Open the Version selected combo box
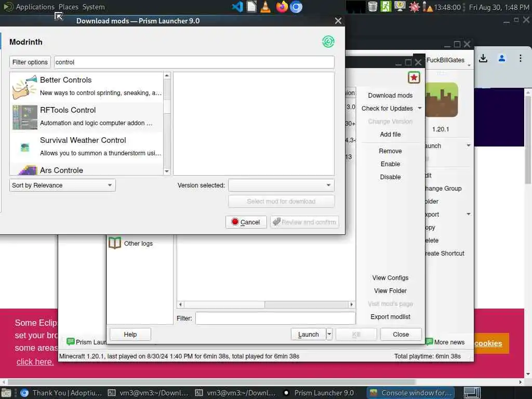 click(x=281, y=185)
